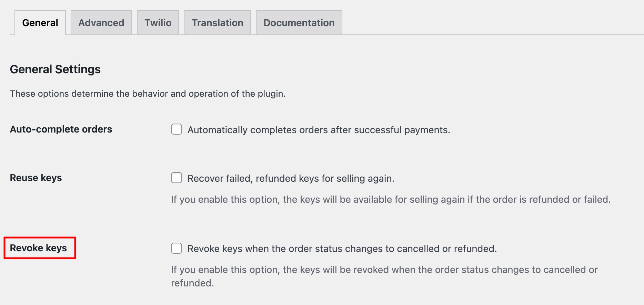Viewport: 644px width, 305px height.
Task: Click label of Automatically completes orders checkbox
Action: point(319,130)
